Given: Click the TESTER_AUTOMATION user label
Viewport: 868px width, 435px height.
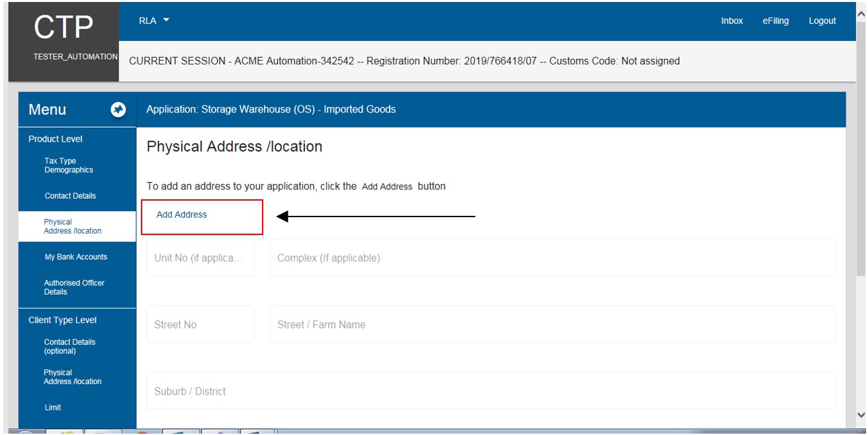Looking at the screenshot, I should point(75,57).
